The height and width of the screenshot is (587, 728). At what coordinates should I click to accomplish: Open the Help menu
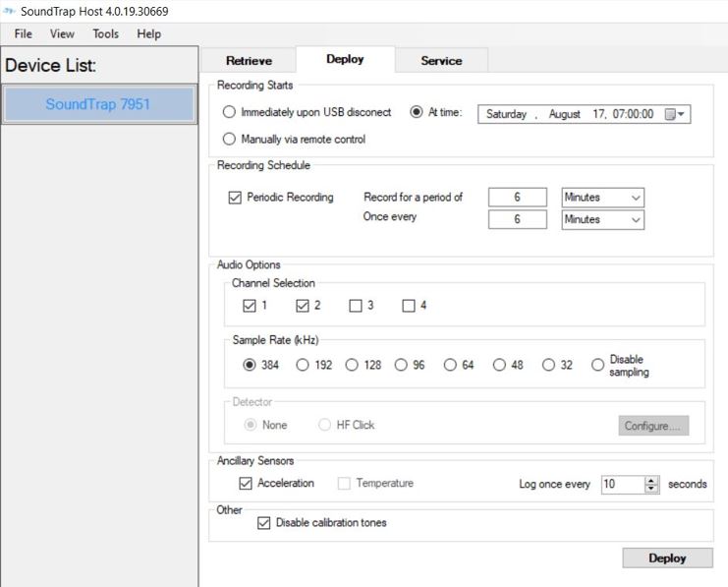[148, 34]
